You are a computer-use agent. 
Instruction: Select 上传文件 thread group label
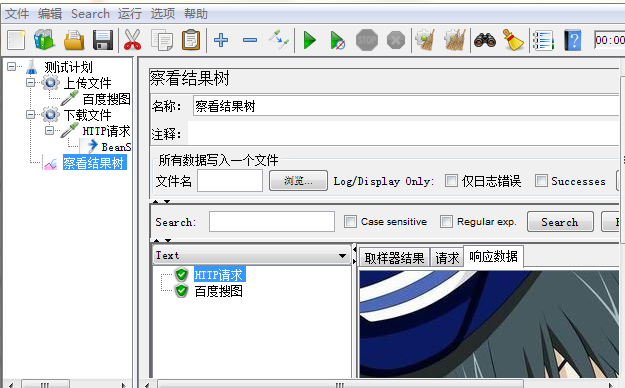[87, 83]
